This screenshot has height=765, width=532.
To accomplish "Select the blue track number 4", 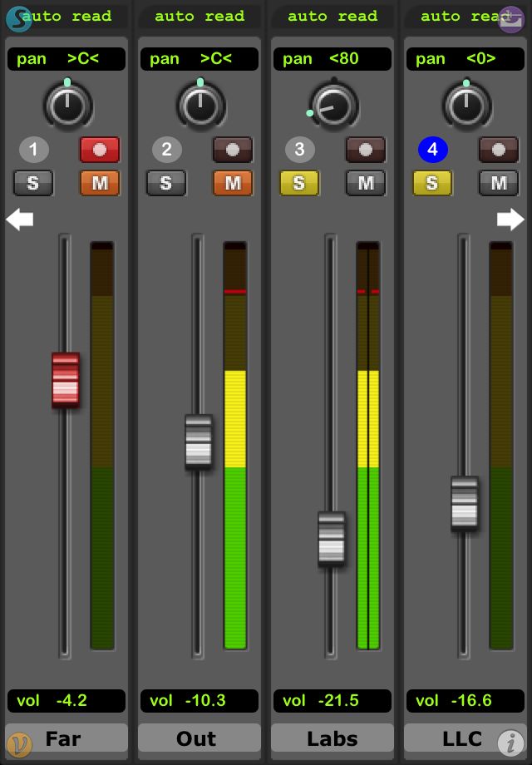I will coord(432,150).
